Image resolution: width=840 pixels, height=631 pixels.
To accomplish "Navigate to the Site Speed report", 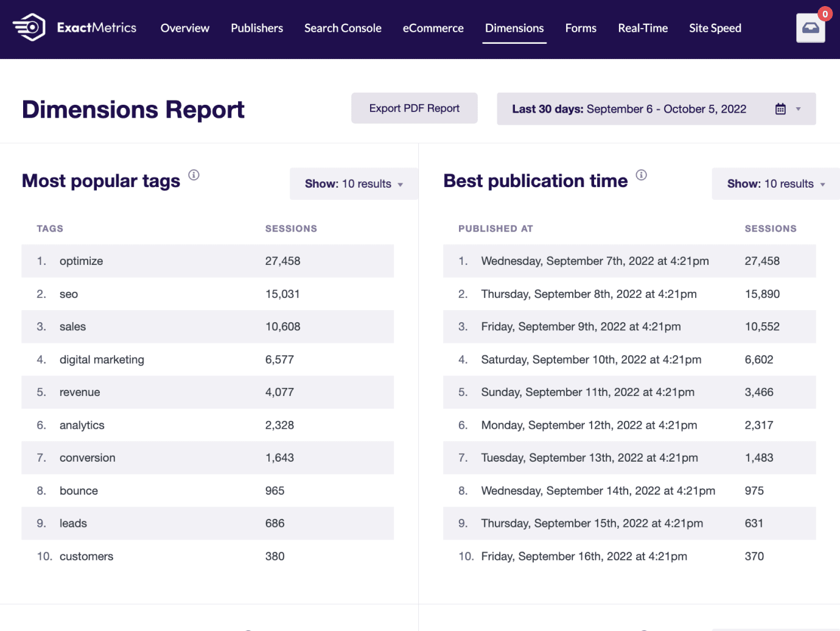I will [715, 28].
